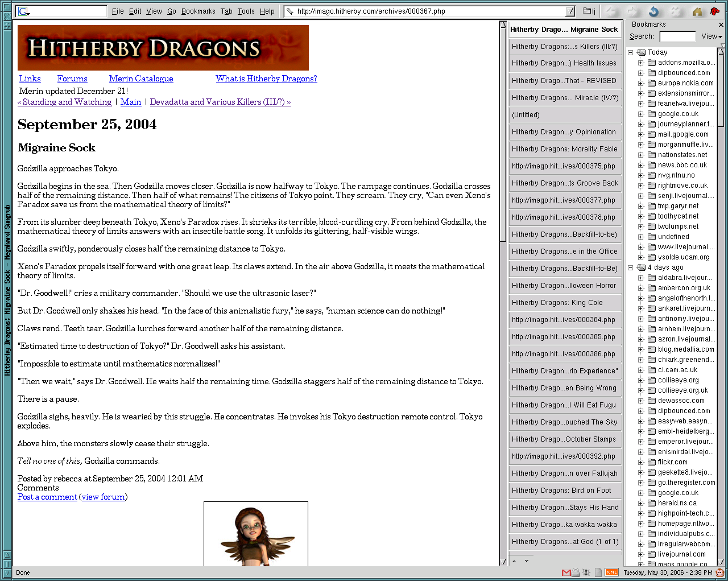The width and height of the screenshot is (728, 581).
Task: Open the URL history dropdown arrow
Action: point(570,11)
